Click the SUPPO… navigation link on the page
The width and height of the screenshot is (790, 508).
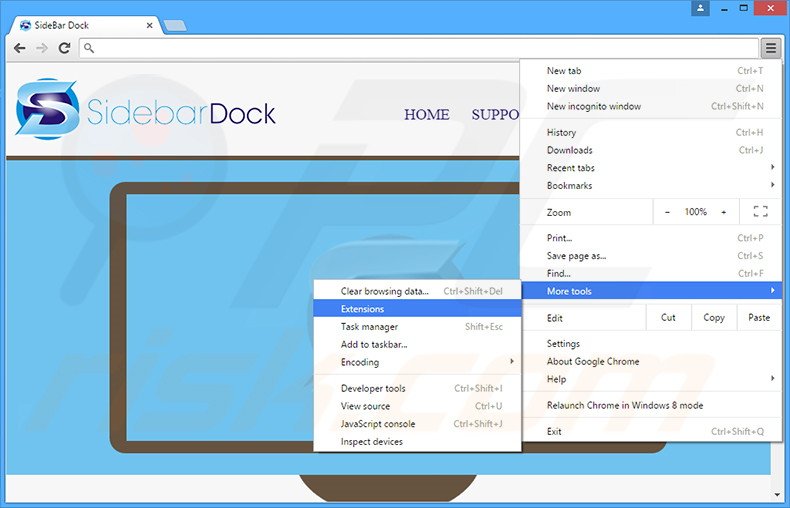495,114
